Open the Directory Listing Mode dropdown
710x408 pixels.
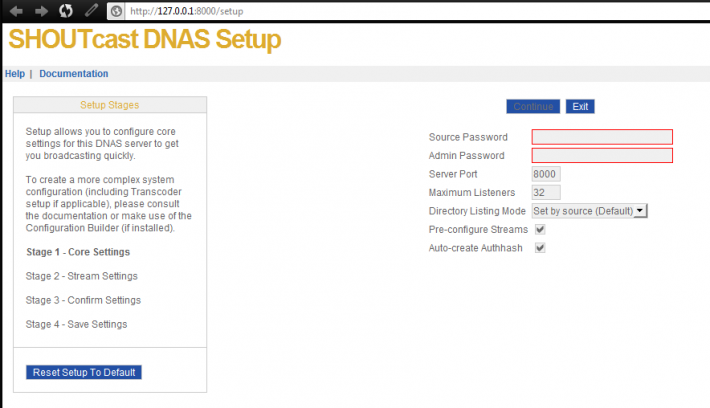589,211
